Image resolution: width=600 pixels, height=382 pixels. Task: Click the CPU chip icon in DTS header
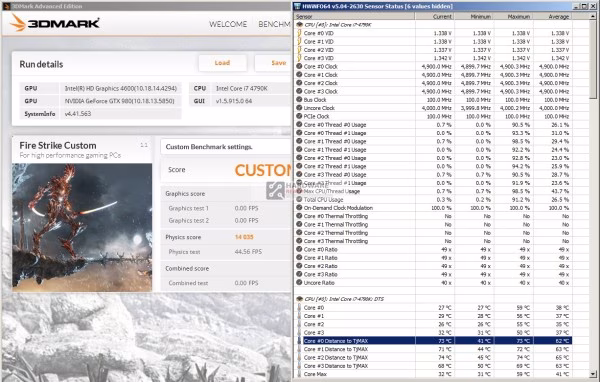[300, 299]
